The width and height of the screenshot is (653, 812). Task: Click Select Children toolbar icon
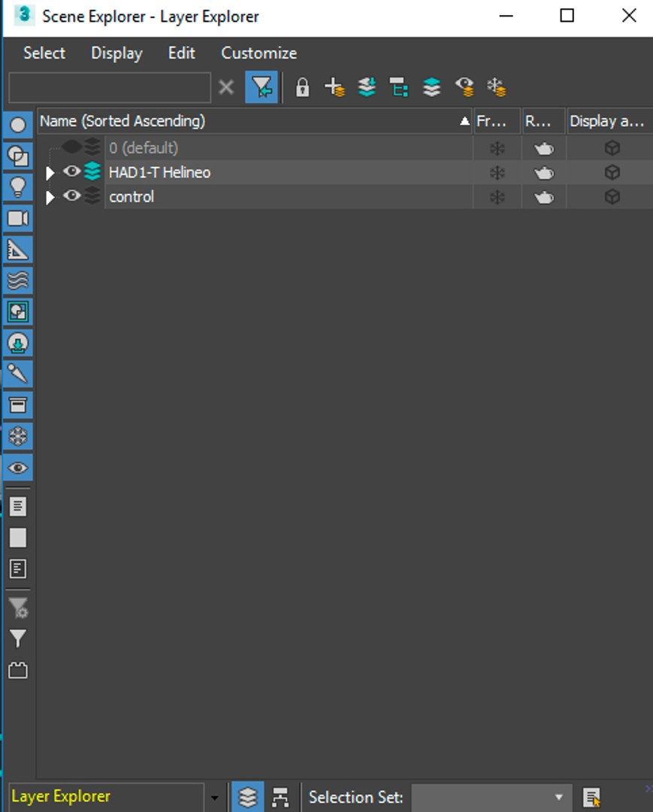[399, 87]
